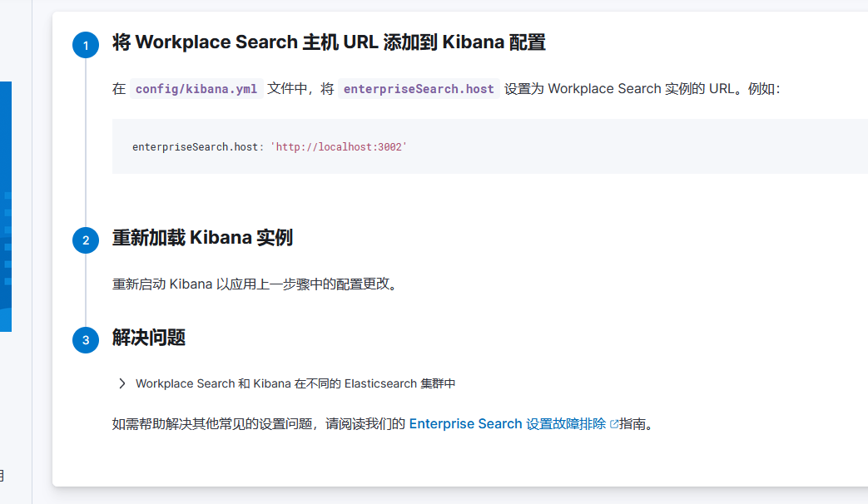
Task: Click the accordion label Workplace Search 和 Kibana 在不同的 Elasticsearch 集群中
Action: point(295,384)
